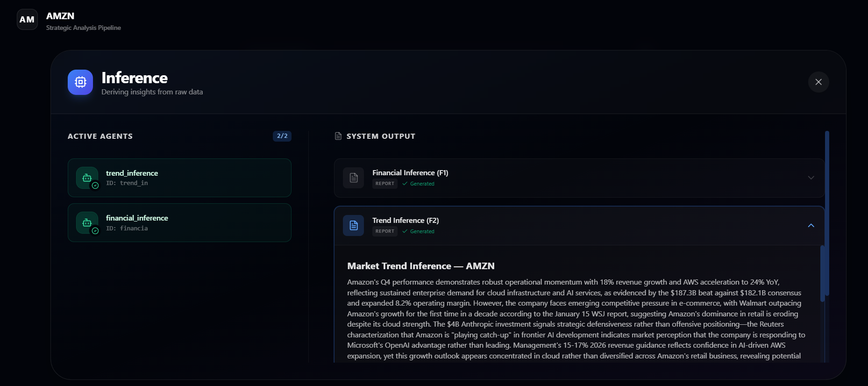
Task: Click the Trend Inference (F2) title
Action: (406, 220)
